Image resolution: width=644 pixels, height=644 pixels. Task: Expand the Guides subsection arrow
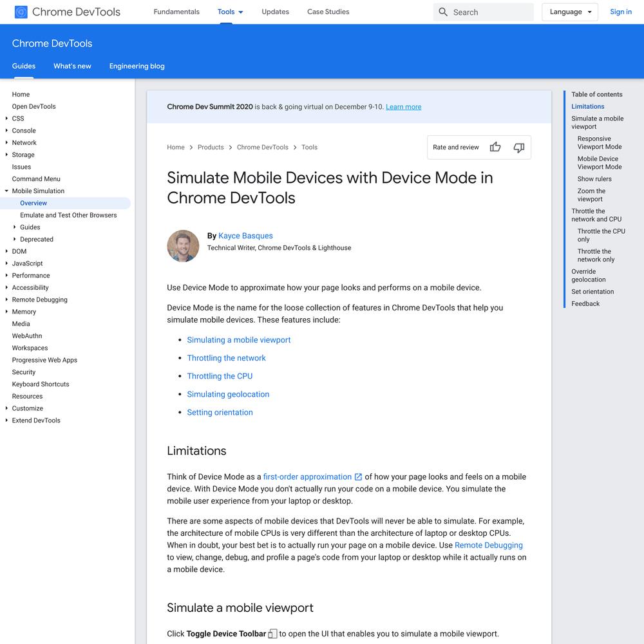click(x=15, y=227)
